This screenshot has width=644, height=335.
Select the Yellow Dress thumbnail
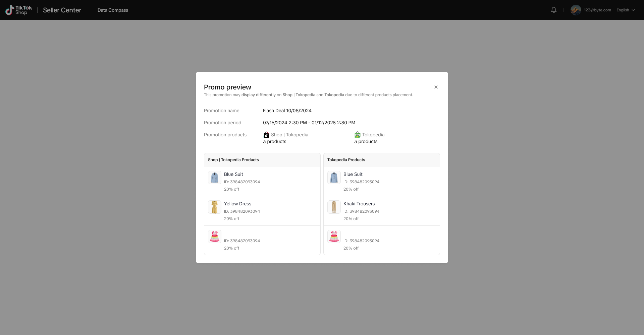(215, 207)
